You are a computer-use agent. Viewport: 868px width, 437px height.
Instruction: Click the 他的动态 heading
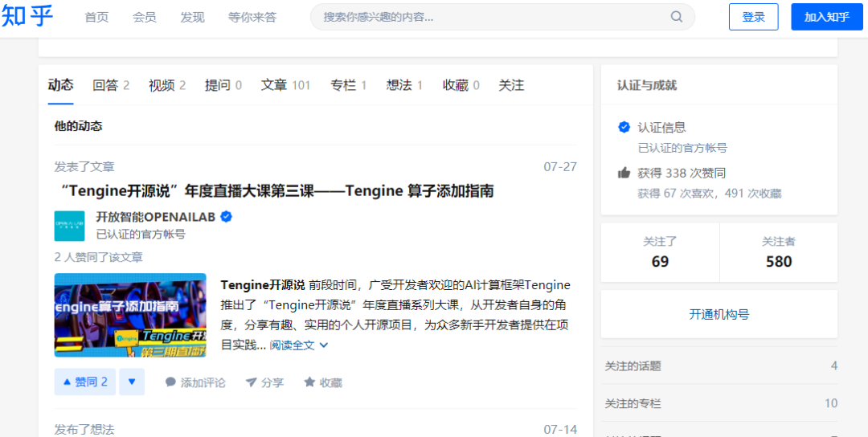pos(78,126)
